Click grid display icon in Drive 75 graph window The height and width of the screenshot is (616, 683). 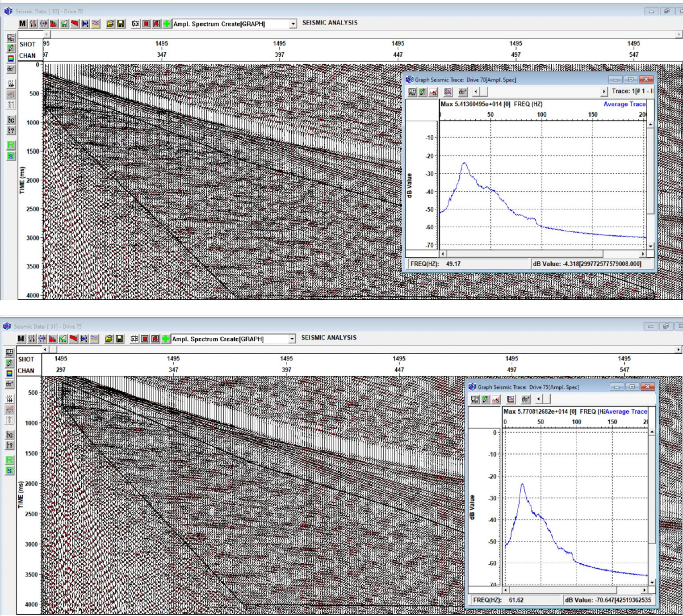(511, 399)
